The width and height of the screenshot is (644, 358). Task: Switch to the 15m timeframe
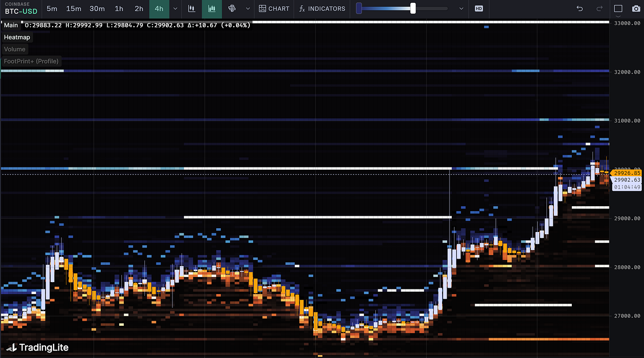click(x=74, y=9)
